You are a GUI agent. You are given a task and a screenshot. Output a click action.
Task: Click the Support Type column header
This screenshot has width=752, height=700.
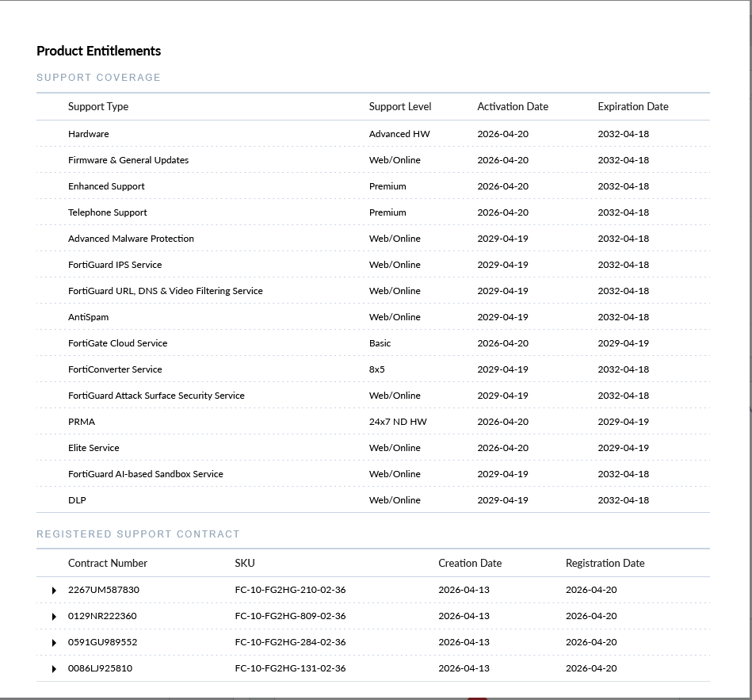coord(98,106)
